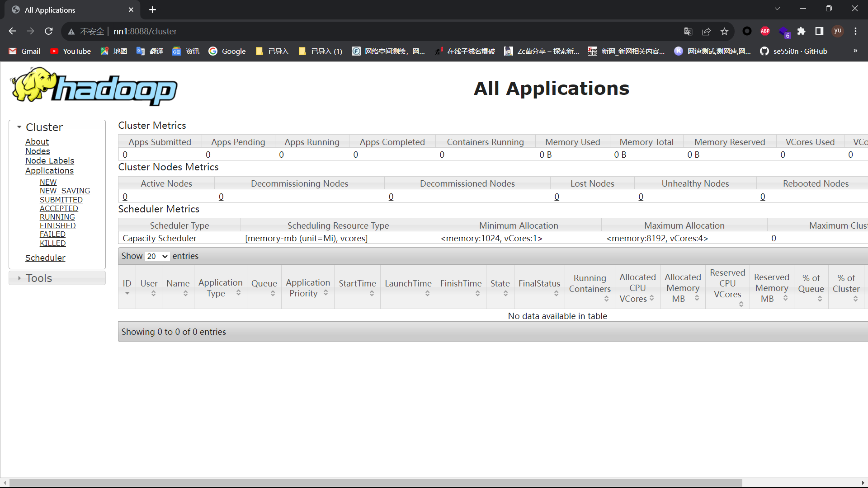Toggle the browser side panel icon
This screenshot has height=488, width=868.
click(819, 31)
